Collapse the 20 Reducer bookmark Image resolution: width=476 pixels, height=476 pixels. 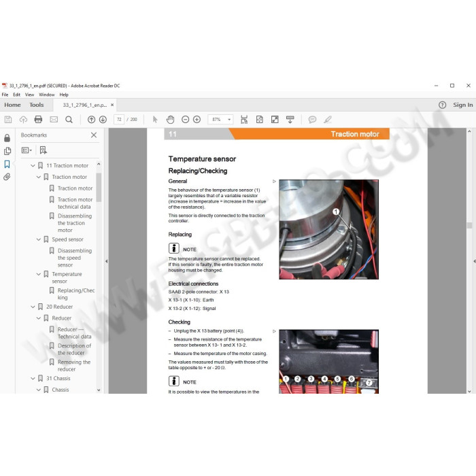tap(33, 307)
